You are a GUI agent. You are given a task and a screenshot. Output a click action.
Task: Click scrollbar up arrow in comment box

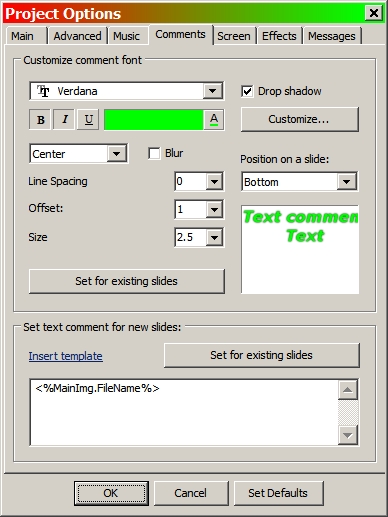click(348, 390)
